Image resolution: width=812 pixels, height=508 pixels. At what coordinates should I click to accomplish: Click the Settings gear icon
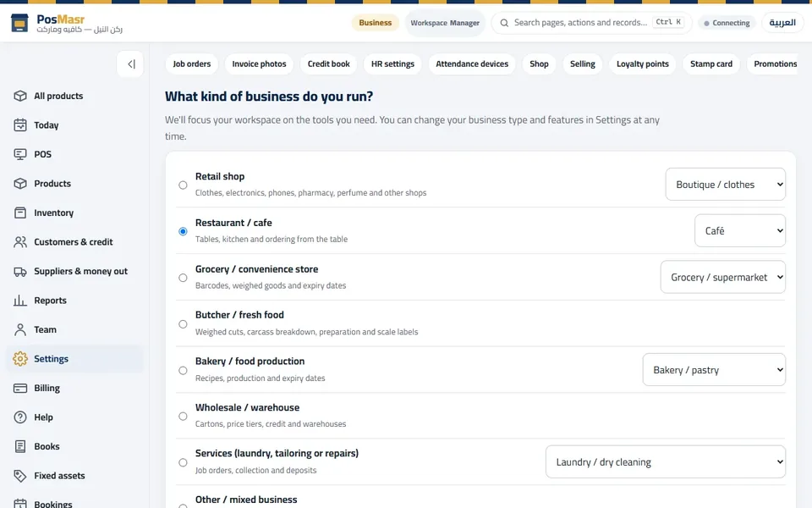[x=20, y=359]
